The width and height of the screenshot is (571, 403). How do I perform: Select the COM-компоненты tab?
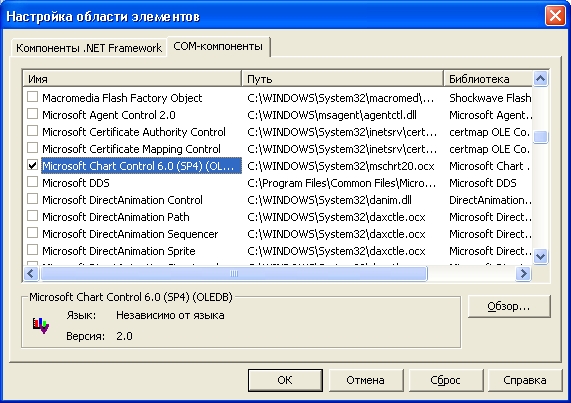tap(218, 46)
